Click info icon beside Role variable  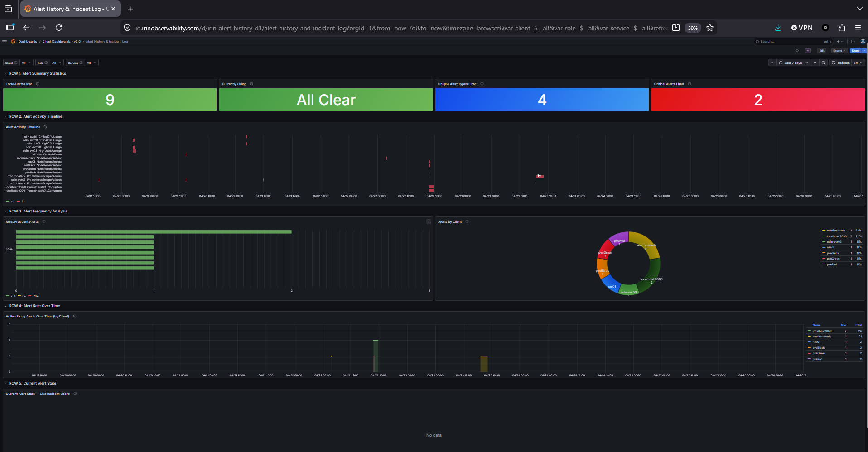click(x=46, y=63)
